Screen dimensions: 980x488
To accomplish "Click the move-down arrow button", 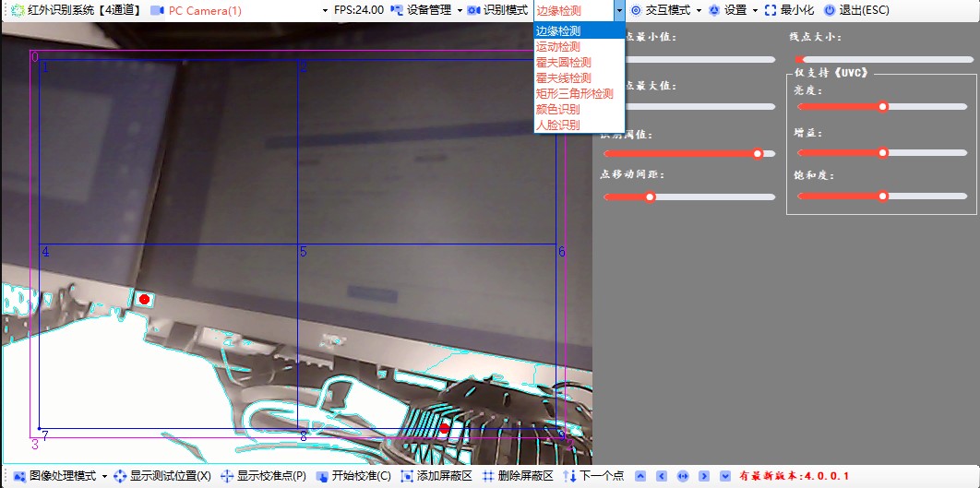I will click(x=725, y=476).
